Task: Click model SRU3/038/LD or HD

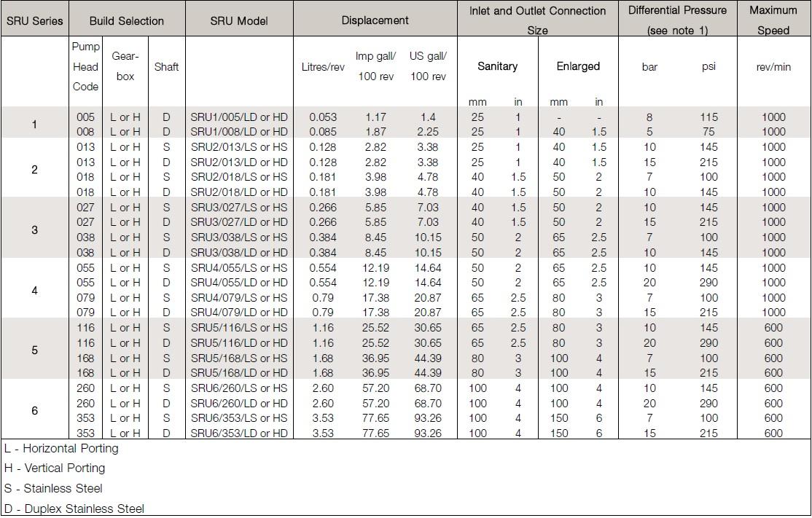Action: coord(239,253)
